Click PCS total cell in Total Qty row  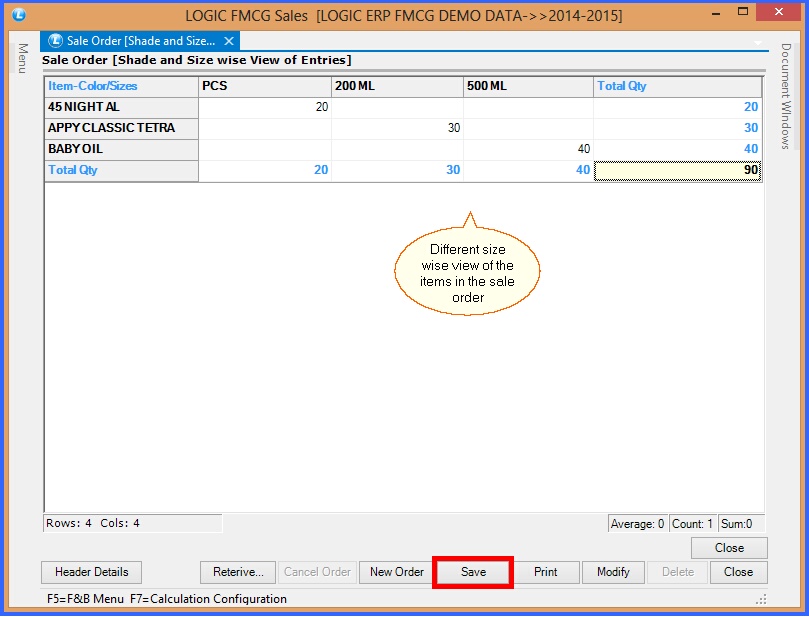tap(265, 170)
